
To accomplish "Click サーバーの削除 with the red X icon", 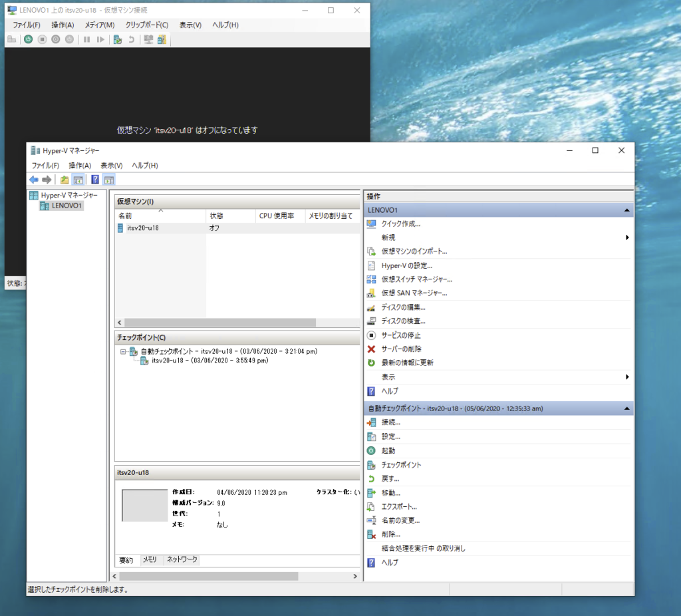I will pyautogui.click(x=401, y=349).
